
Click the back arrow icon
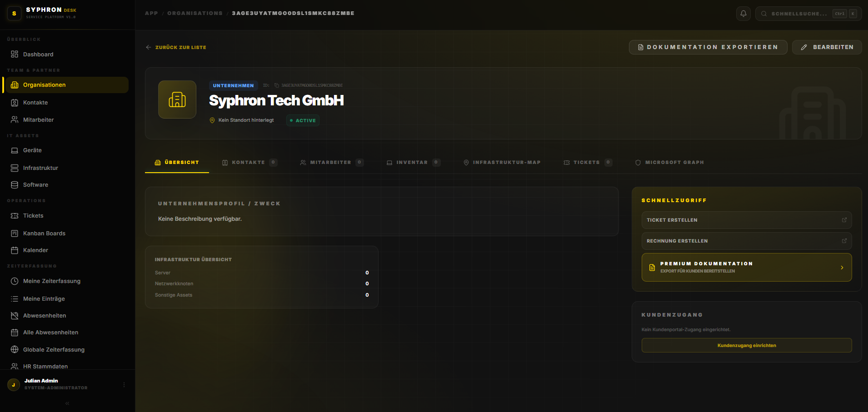tap(148, 47)
